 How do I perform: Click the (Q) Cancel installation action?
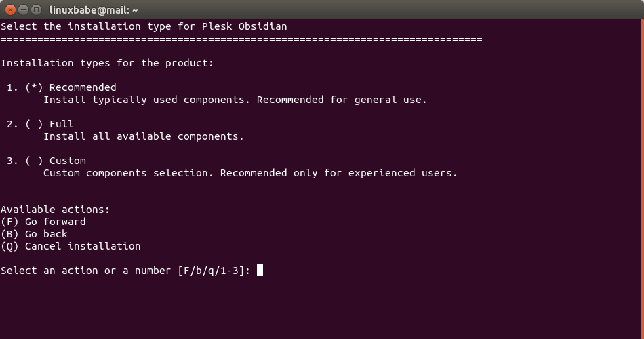[71, 246]
